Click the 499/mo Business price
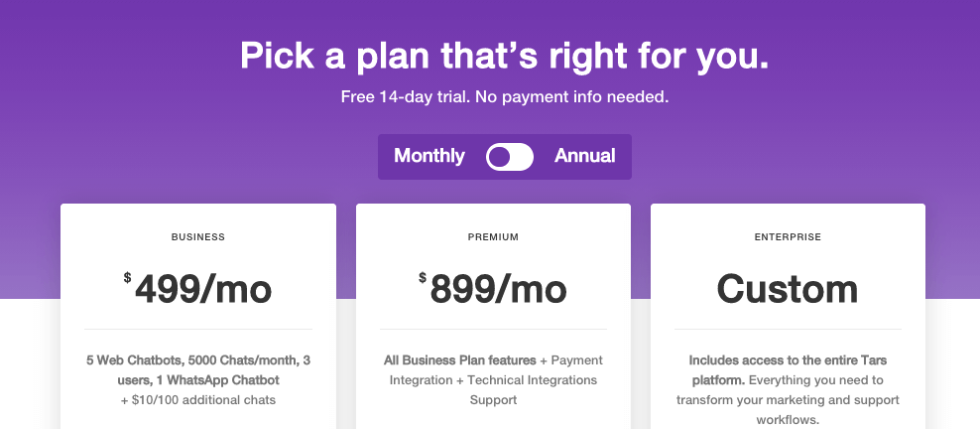This screenshot has width=980, height=429. click(x=203, y=289)
